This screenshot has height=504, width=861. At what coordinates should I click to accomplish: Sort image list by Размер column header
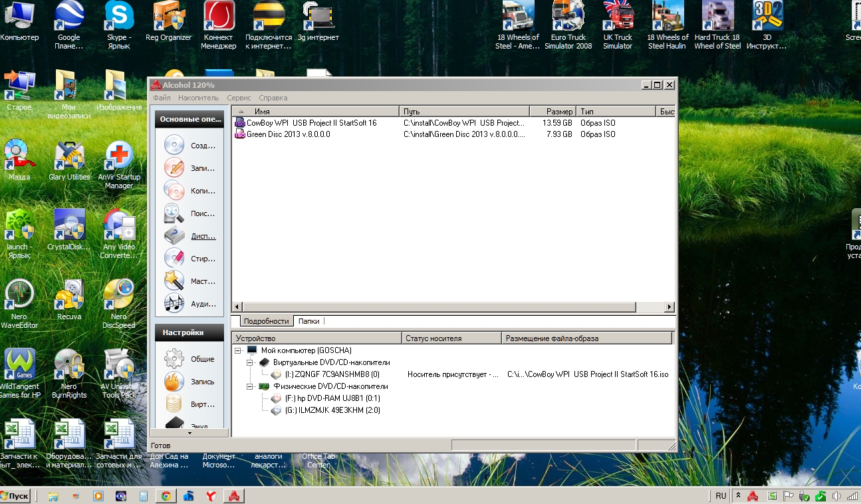[x=552, y=112]
